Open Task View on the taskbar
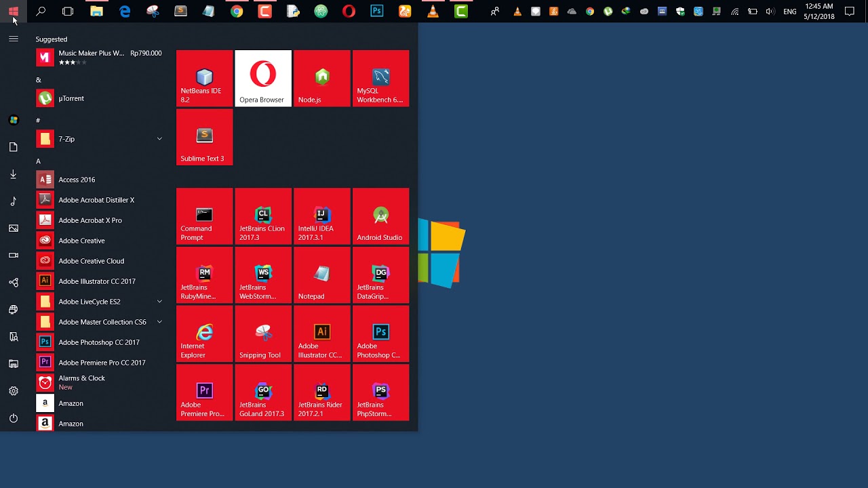The width and height of the screenshot is (868, 488). (68, 11)
